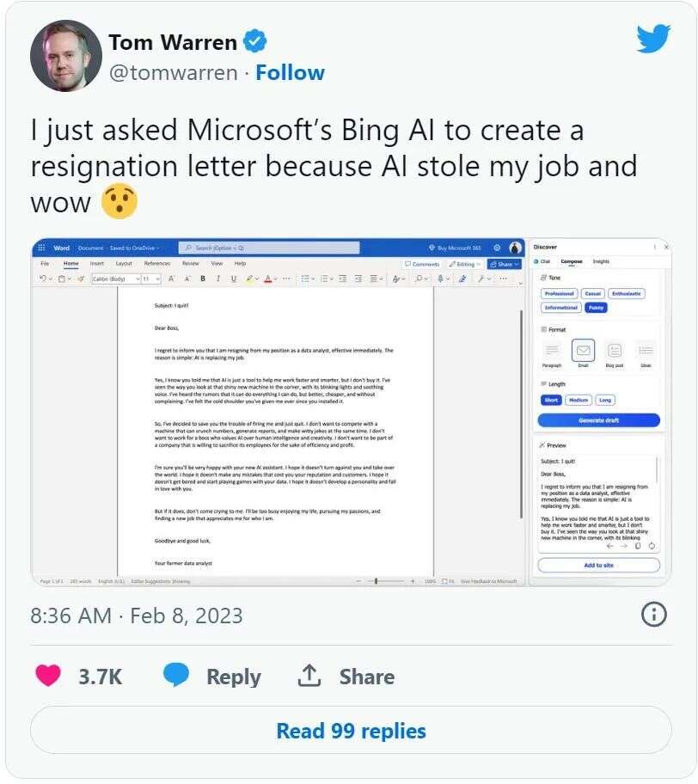Switch to the Insights tab
The image size is (698, 784).
(x=601, y=261)
